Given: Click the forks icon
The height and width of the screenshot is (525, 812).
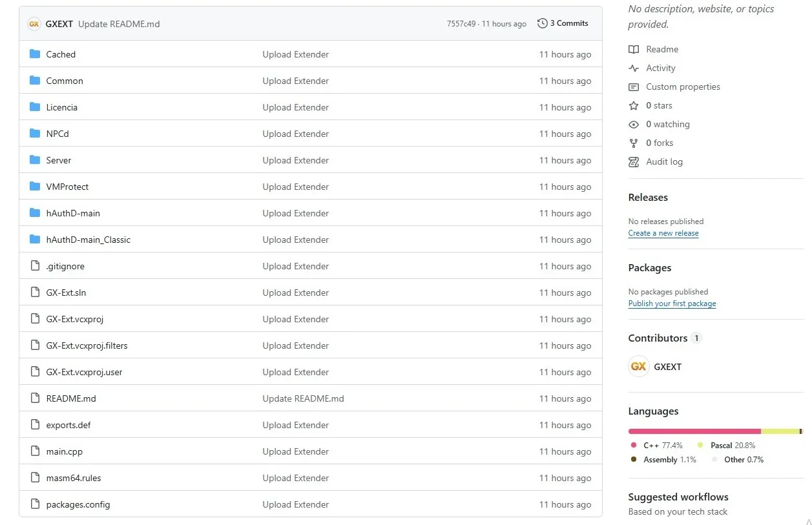Looking at the screenshot, I should point(634,143).
